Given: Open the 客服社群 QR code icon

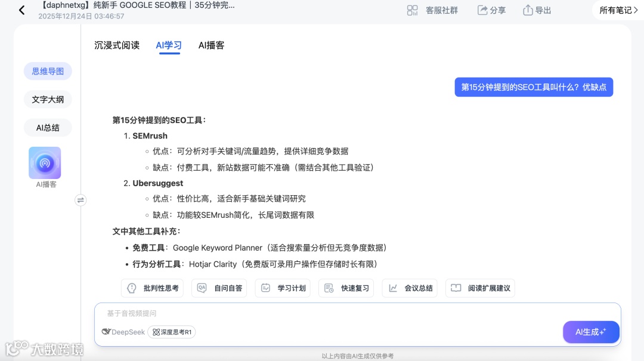Looking at the screenshot, I should 412,10.
